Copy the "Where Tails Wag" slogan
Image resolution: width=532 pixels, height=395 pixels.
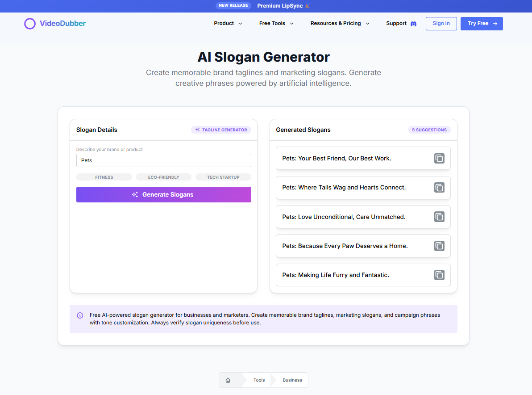pyautogui.click(x=439, y=188)
